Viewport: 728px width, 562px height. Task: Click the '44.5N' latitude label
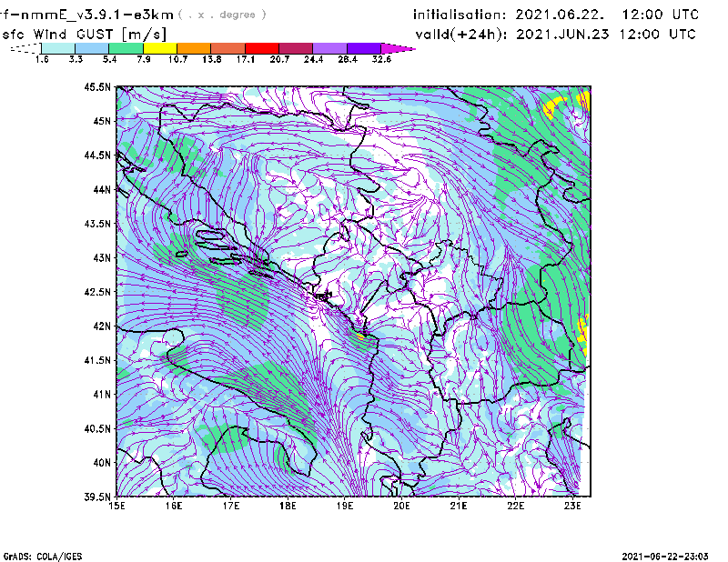(x=97, y=156)
